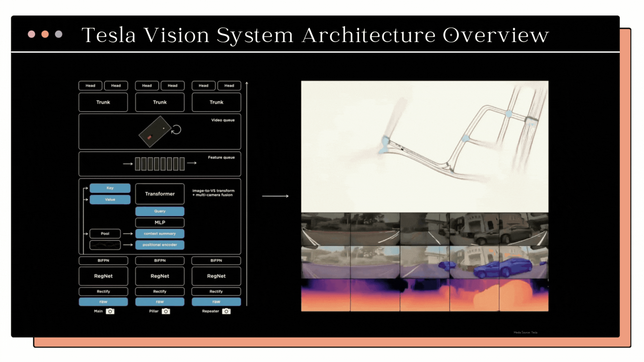Click the row of bars in Feature queue
Screen dimensions: 644x362
point(160,164)
